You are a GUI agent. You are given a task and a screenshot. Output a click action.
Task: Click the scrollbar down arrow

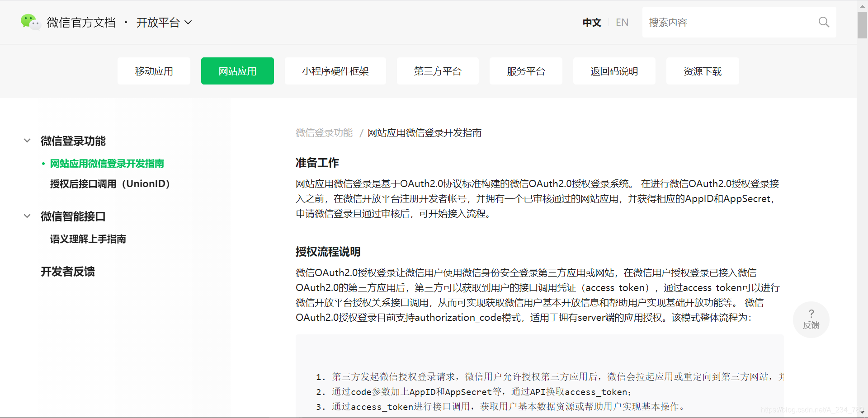point(862,412)
